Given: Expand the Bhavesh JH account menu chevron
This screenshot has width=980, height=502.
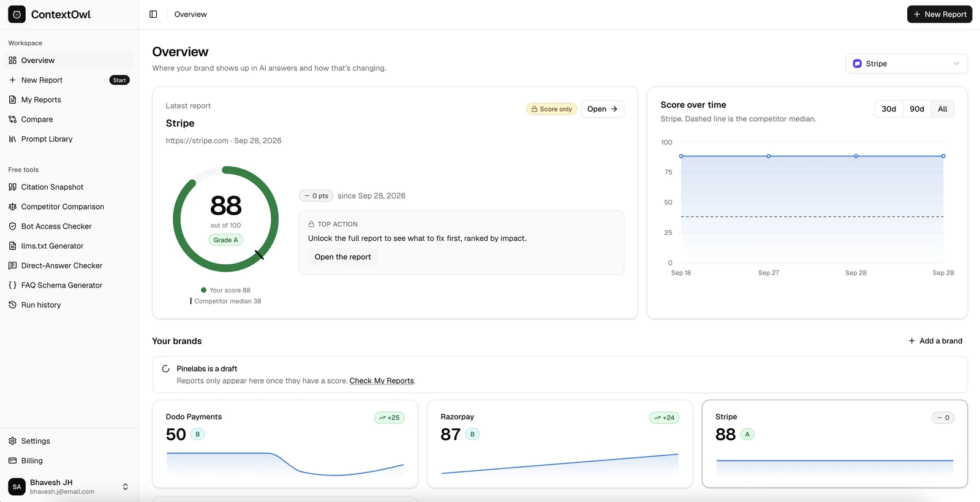Looking at the screenshot, I should pos(126,487).
